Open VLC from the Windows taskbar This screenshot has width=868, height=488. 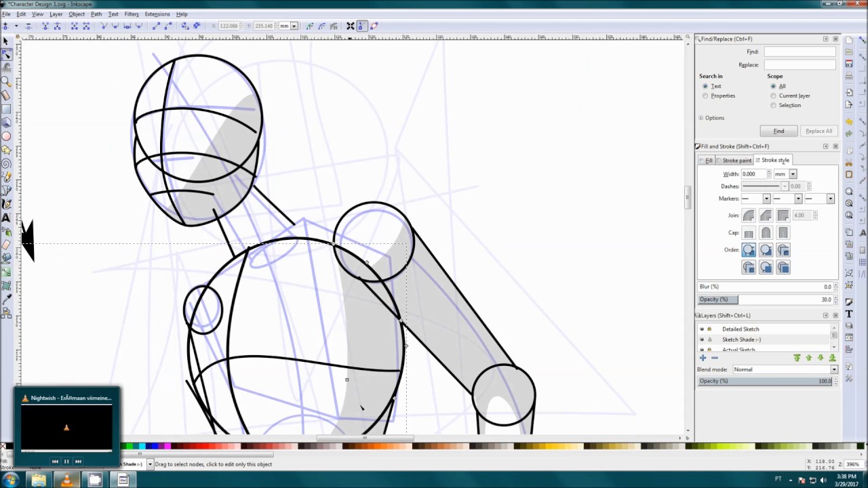click(x=66, y=480)
